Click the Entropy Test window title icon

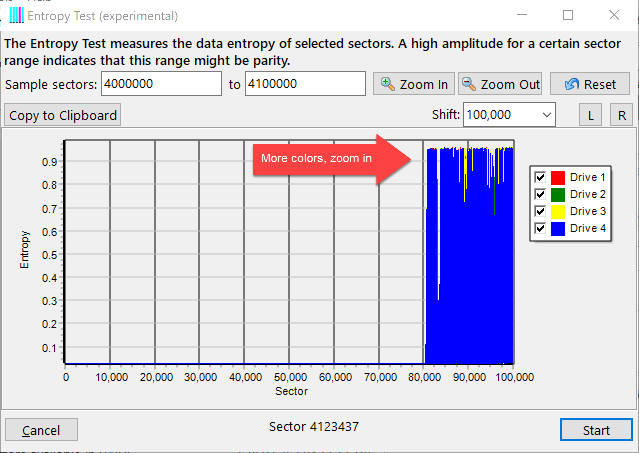pos(17,16)
